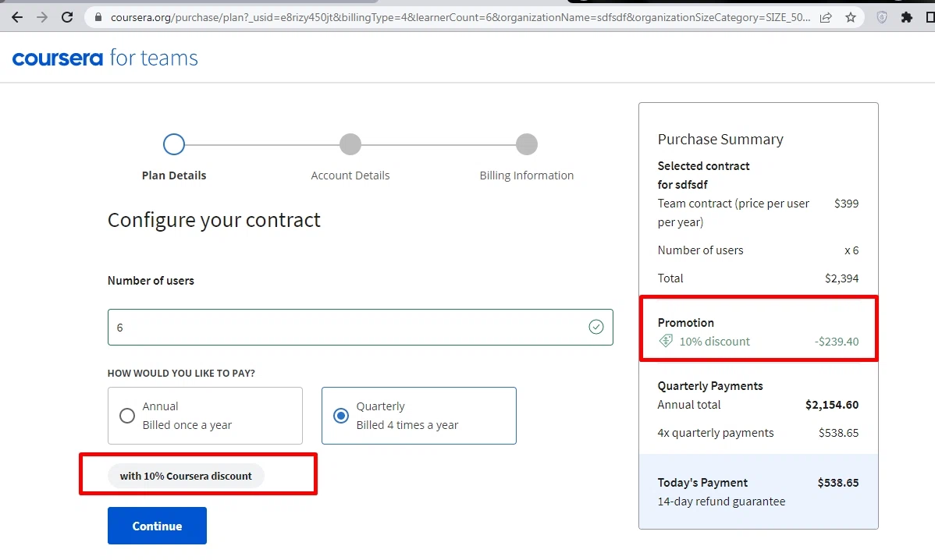Open the browser extensions puzzle icon
The width and height of the screenshot is (935, 560).
[x=907, y=17]
